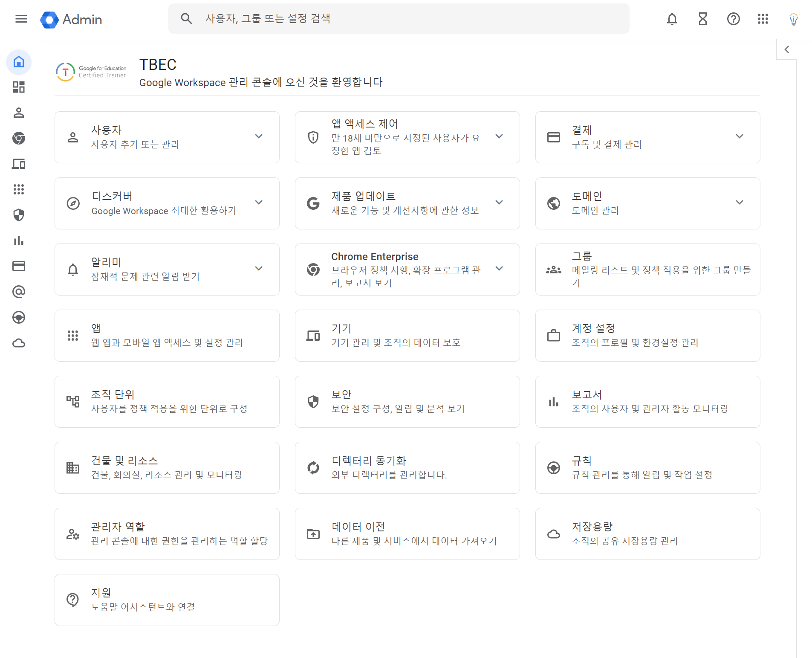Open Account at-sign icon in sidebar
The width and height of the screenshot is (812, 658).
19,292
